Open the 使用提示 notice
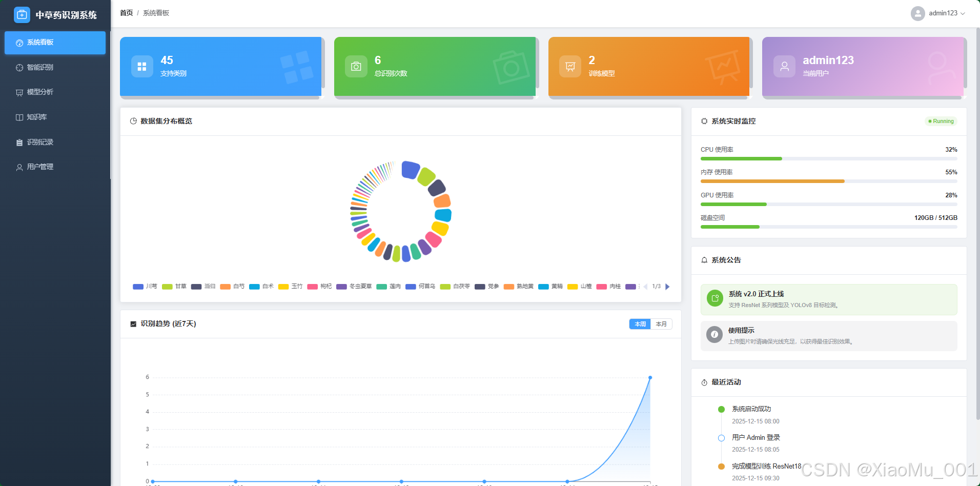This screenshot has width=980, height=486. pyautogui.click(x=829, y=336)
